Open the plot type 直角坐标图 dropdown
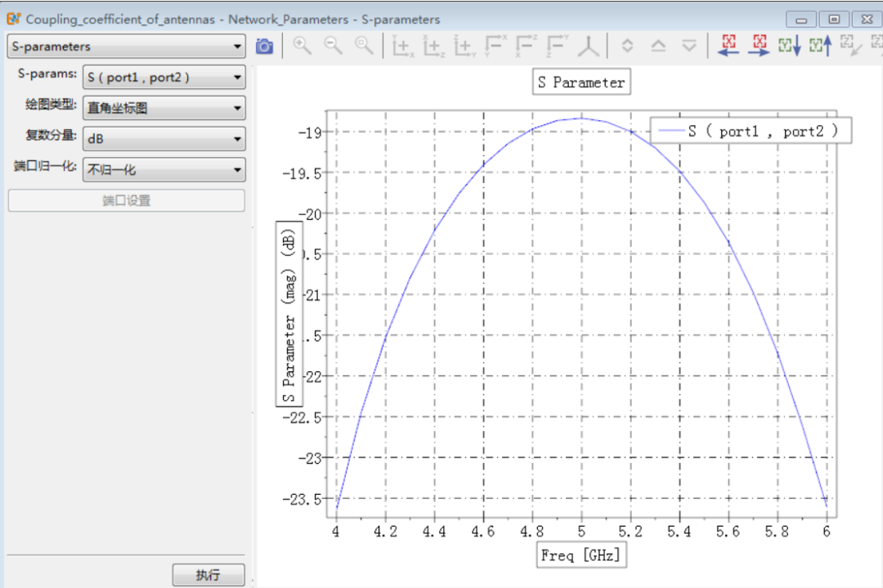Image resolution: width=883 pixels, height=588 pixels. (164, 108)
